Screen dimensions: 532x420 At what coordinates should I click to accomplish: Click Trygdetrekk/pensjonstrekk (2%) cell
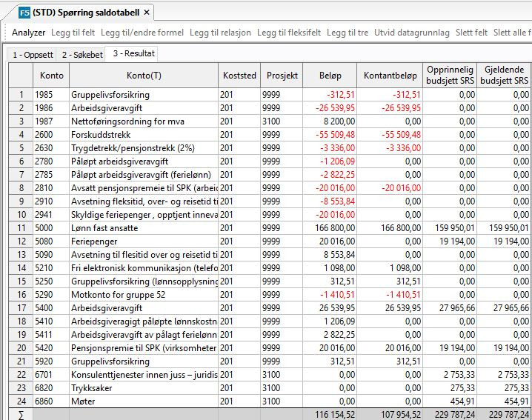point(144,148)
